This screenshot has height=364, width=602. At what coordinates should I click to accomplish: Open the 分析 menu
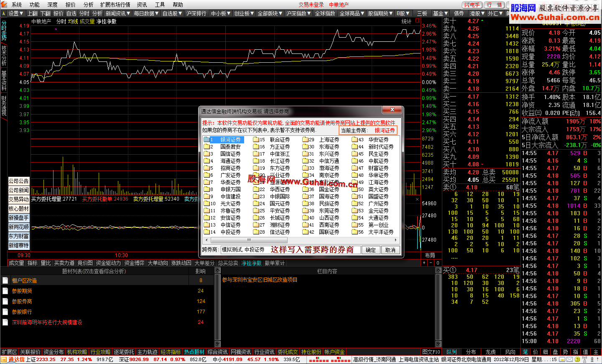[89, 5]
